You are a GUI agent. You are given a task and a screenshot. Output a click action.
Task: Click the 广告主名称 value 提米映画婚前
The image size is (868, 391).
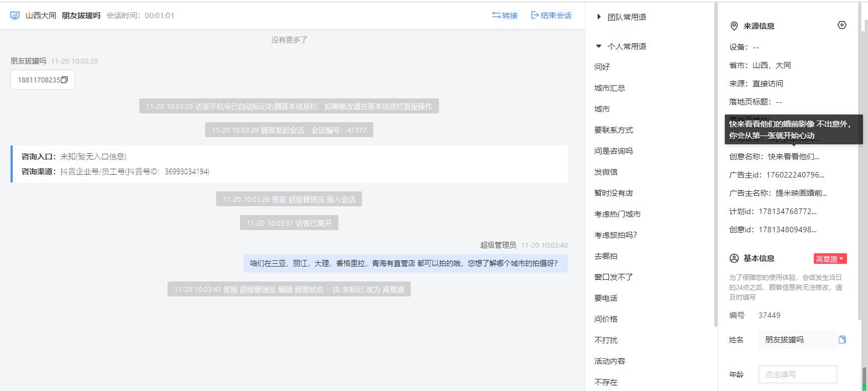point(801,193)
